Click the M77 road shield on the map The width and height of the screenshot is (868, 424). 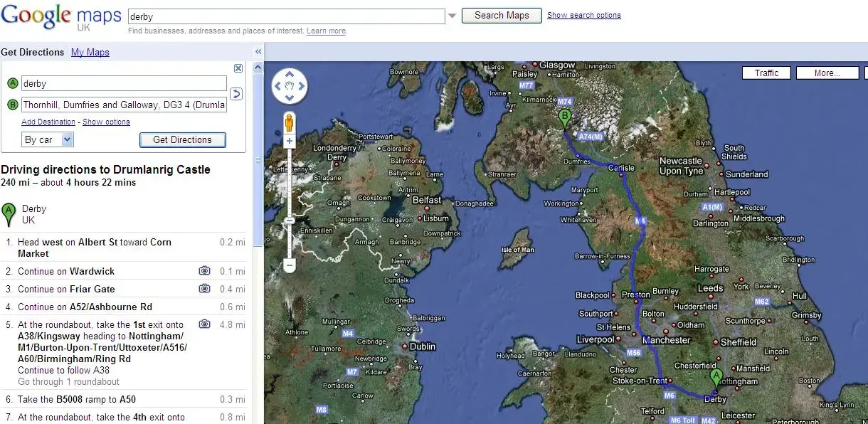[x=526, y=85]
